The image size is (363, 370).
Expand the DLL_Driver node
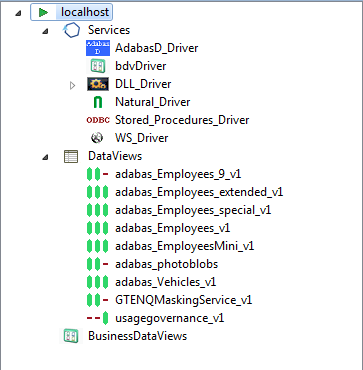click(72, 86)
